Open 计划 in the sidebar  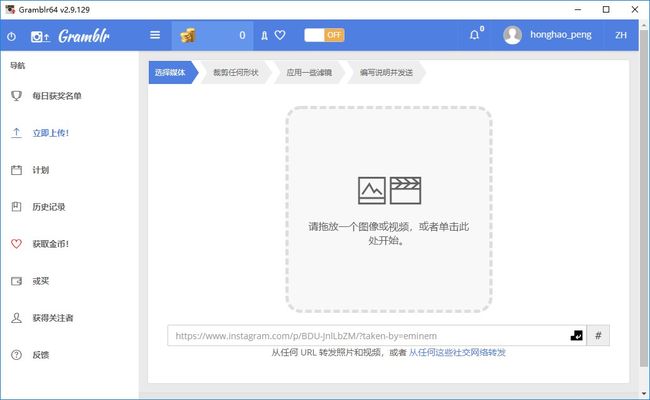[x=41, y=170]
